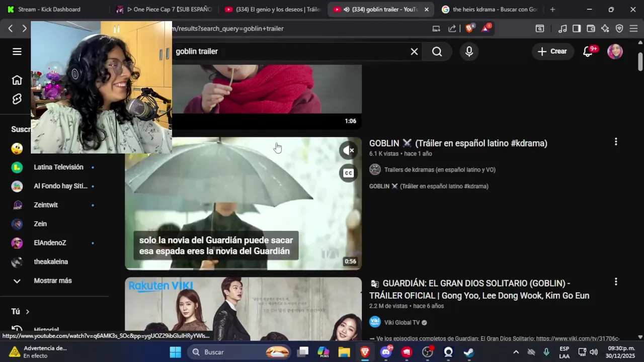Switch to the One Piece Cap 7 tab

(x=164, y=10)
